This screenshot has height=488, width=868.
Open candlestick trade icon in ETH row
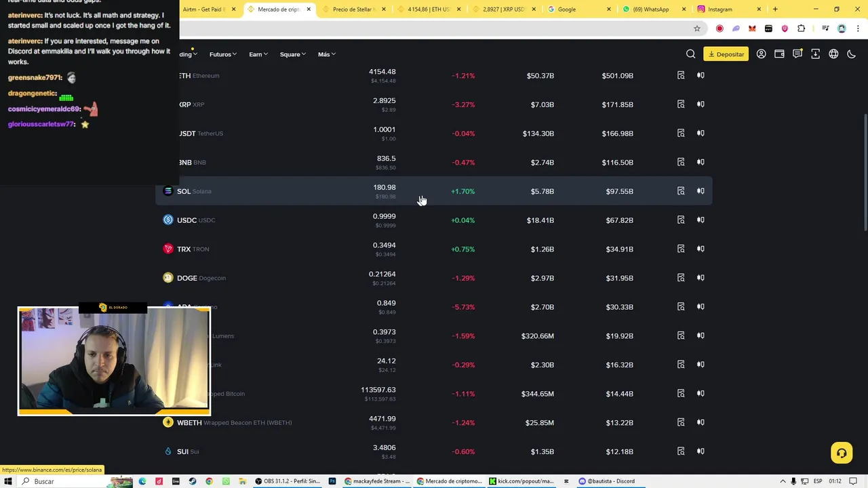pyautogui.click(x=701, y=75)
